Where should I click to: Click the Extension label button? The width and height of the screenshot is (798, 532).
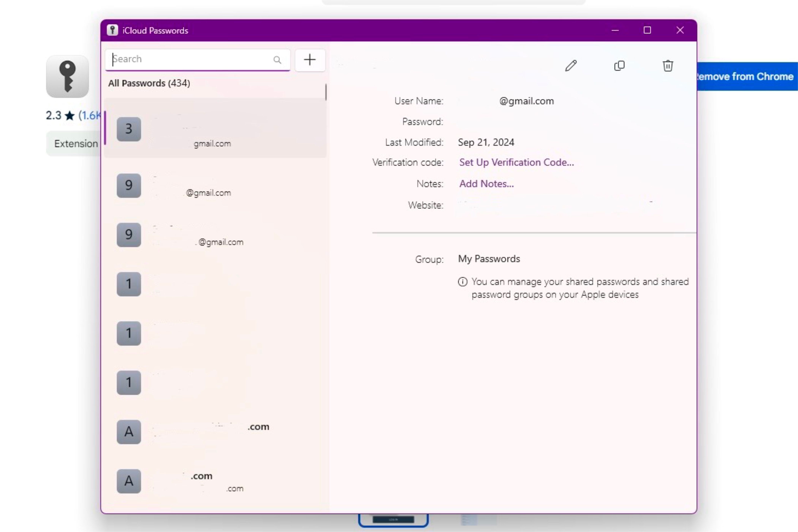pos(75,143)
